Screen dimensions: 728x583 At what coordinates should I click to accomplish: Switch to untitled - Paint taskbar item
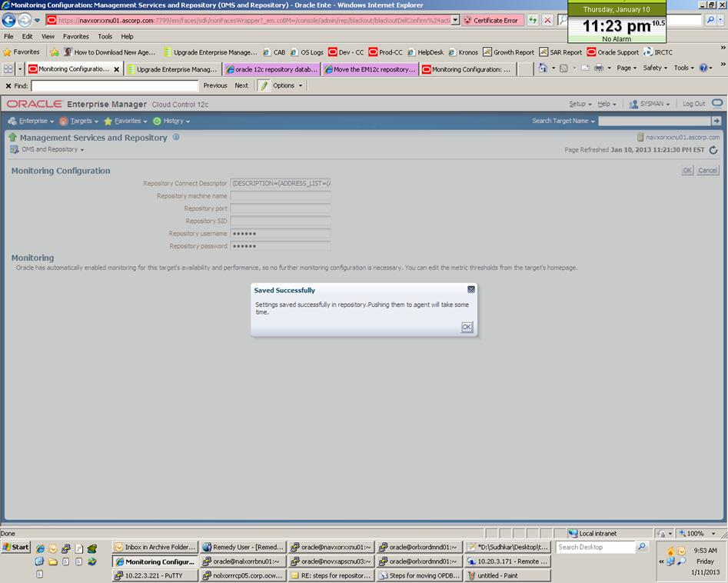(507, 575)
